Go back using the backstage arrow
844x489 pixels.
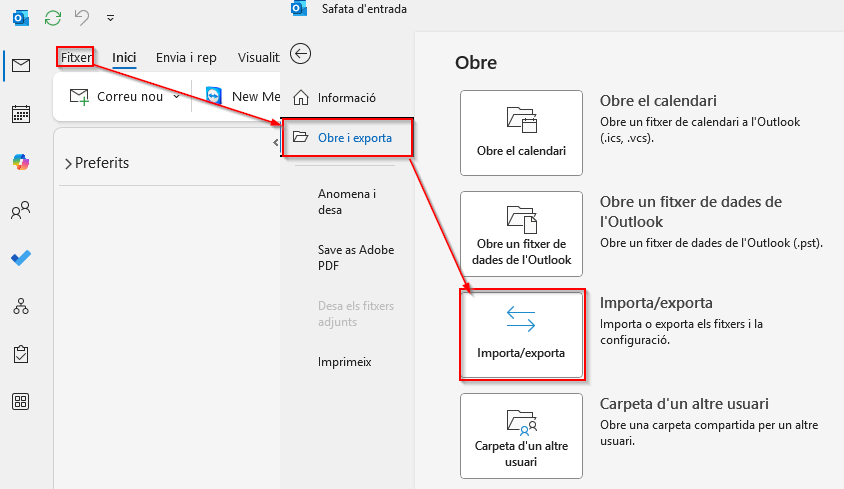pyautogui.click(x=299, y=54)
